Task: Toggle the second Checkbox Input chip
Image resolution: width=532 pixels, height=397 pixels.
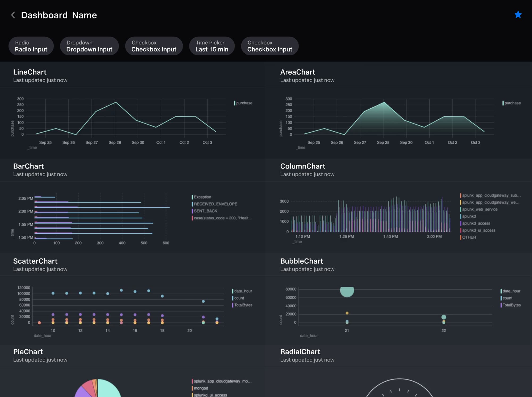Action: coord(270,46)
